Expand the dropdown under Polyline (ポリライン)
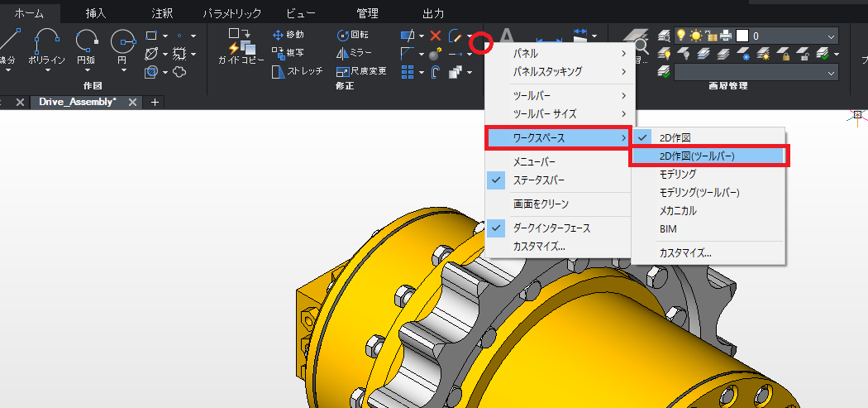The image size is (868, 408). [x=48, y=70]
